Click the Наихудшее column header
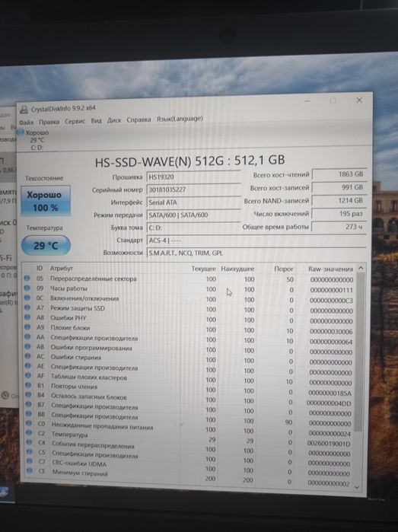The height and width of the screenshot is (532, 398). point(237,269)
